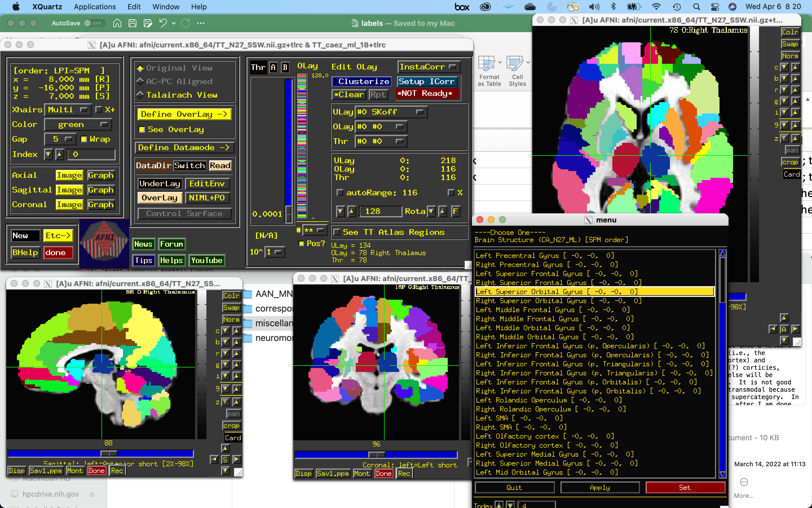Select Talairach View radio option
The image size is (812, 508).
pyautogui.click(x=140, y=95)
